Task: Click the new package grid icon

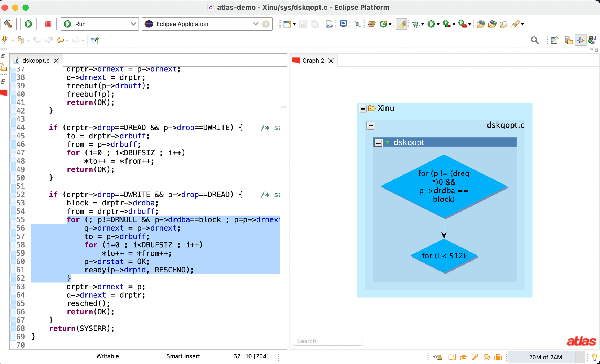Action: point(372,24)
